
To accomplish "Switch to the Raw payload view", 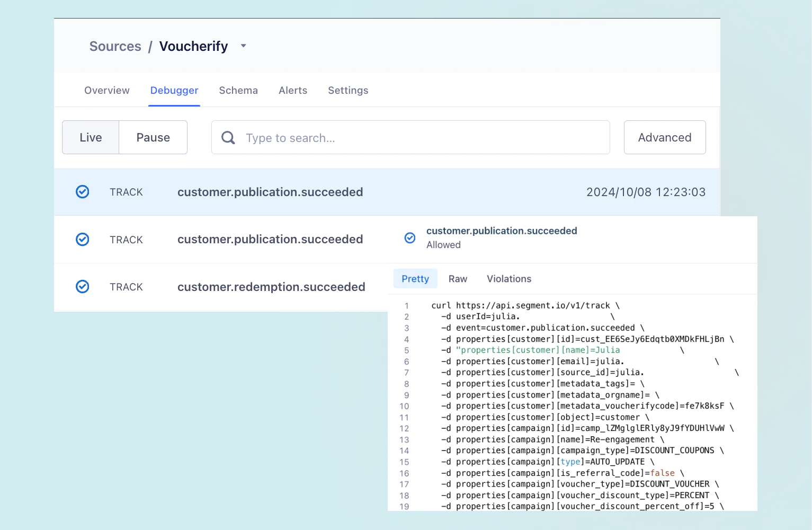I will [x=457, y=278].
